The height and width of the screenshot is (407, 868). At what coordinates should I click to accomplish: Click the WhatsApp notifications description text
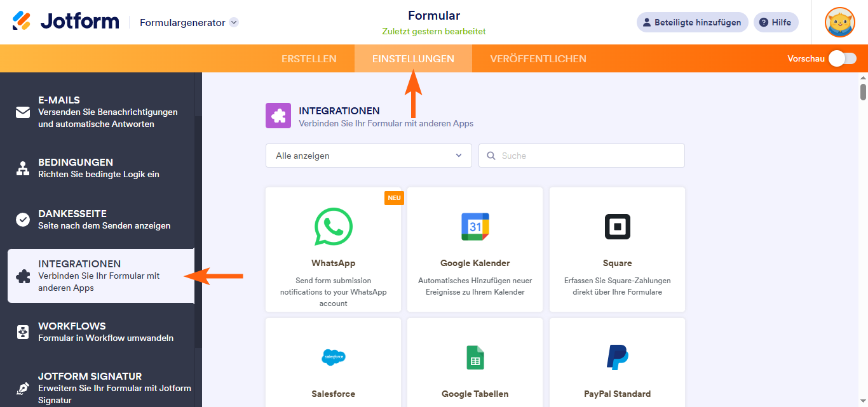[334, 292]
